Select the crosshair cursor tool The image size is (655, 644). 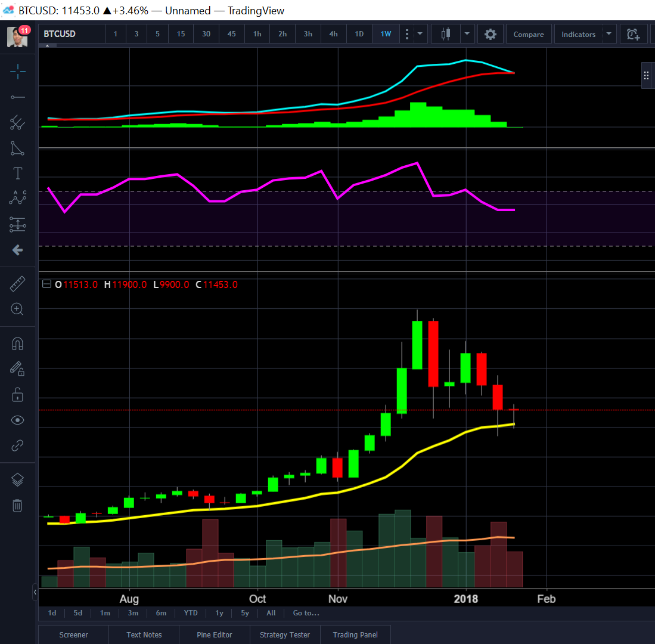17,72
